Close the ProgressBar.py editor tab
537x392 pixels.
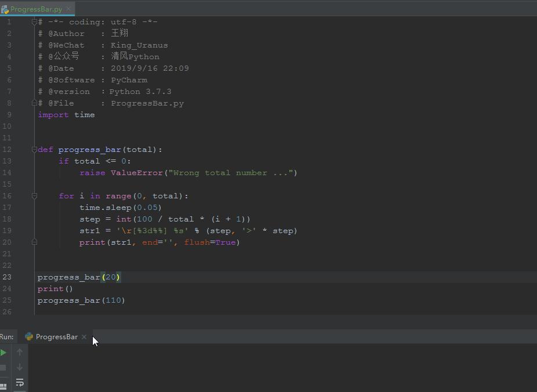click(x=68, y=9)
